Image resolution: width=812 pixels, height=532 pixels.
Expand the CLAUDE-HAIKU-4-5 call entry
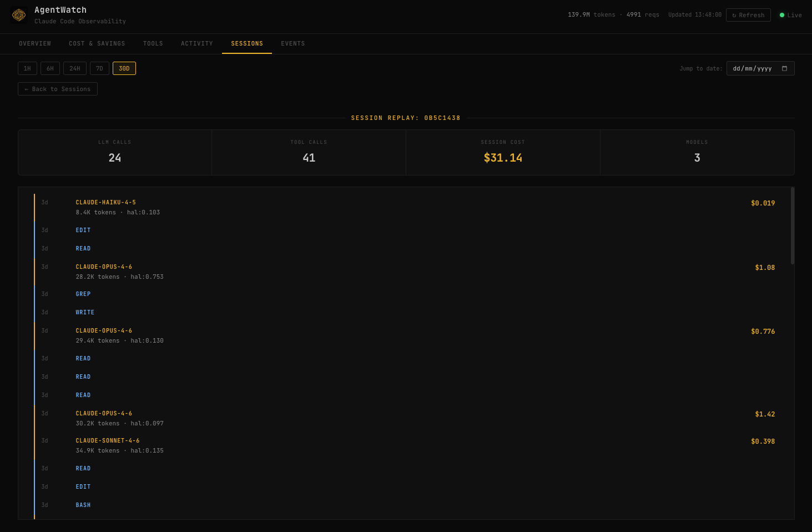105,203
